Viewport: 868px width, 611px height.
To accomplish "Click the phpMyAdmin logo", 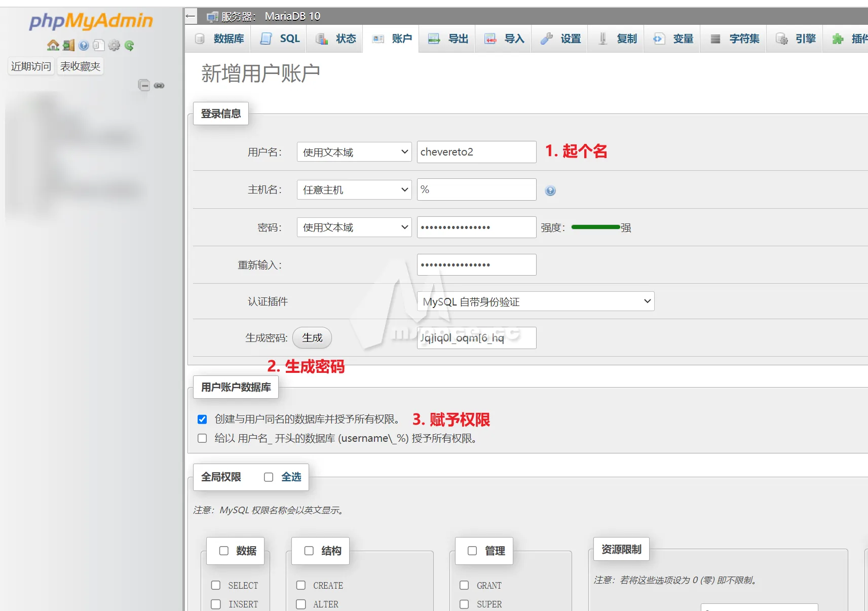I will coord(91,20).
